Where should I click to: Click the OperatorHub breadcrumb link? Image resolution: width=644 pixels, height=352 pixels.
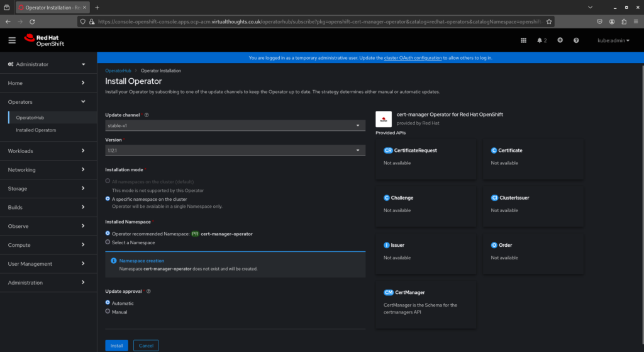(x=118, y=71)
